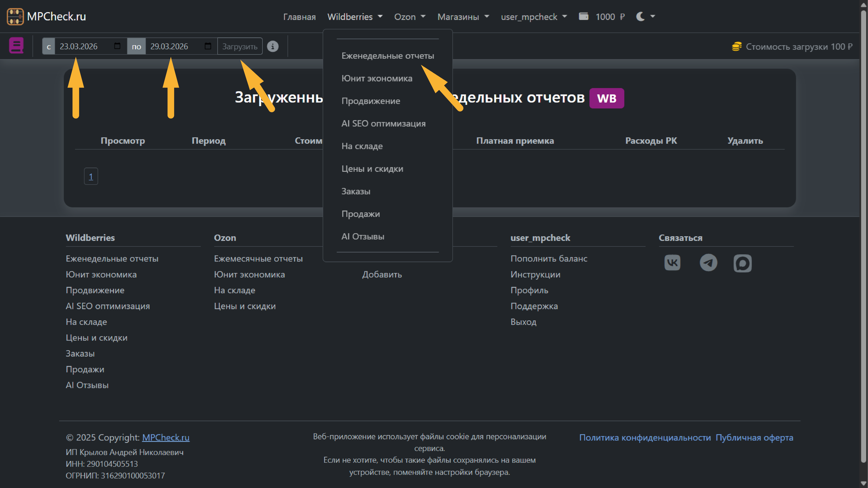Open the Max messenger chat icon
The width and height of the screenshot is (868, 488).
coord(742,263)
